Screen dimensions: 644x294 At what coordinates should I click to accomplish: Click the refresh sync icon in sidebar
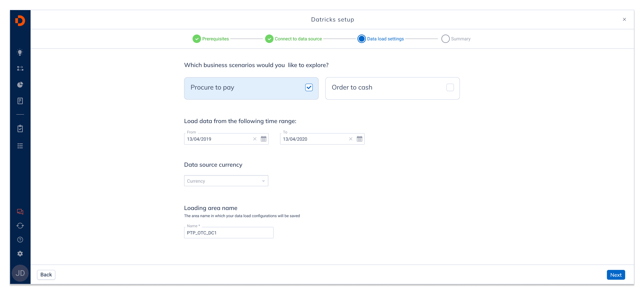(x=20, y=226)
